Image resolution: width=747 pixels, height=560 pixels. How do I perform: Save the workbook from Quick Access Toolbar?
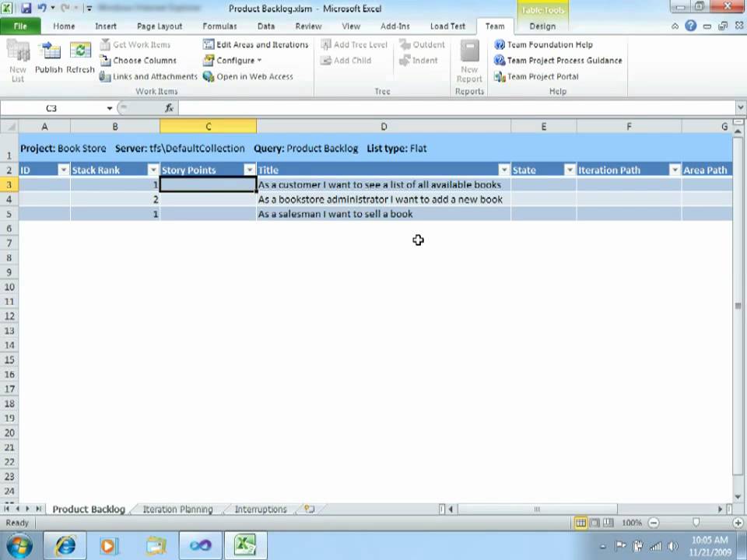[x=26, y=8]
